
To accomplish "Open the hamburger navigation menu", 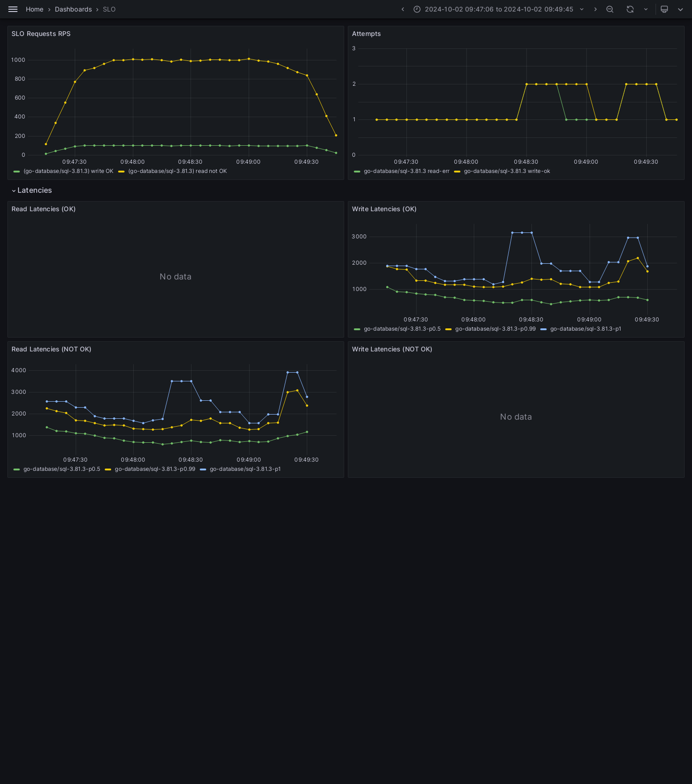I will click(x=13, y=9).
